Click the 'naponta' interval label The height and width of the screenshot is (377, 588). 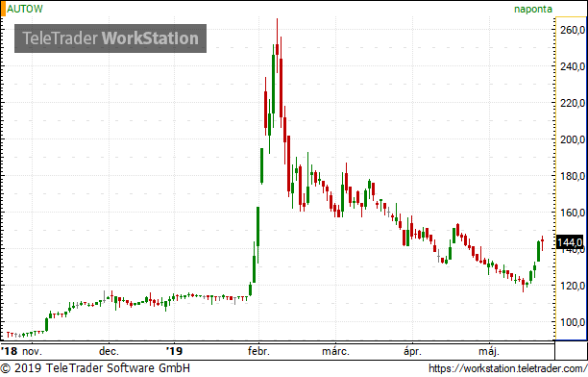[x=533, y=9]
